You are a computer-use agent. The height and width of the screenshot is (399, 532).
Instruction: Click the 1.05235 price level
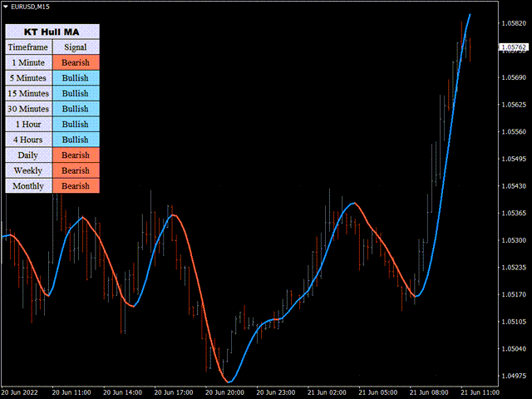514,268
